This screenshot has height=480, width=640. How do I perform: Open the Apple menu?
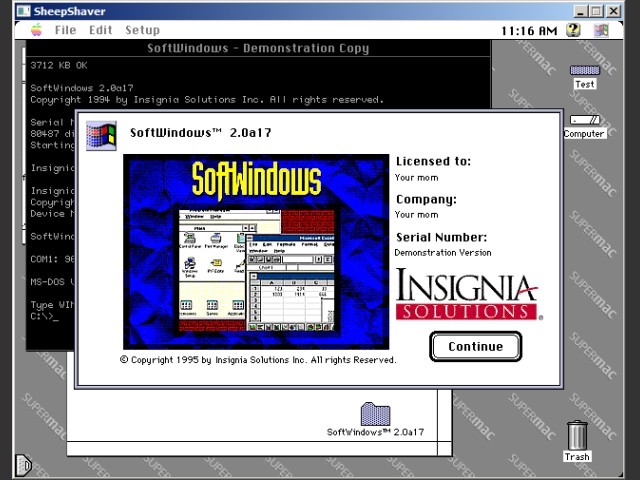click(x=36, y=30)
